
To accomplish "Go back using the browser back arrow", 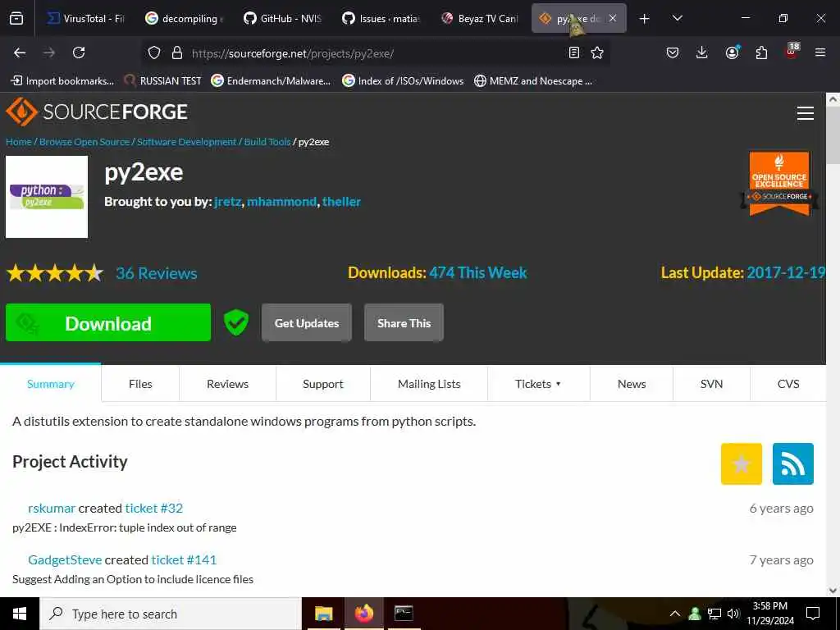I will 20,52.
